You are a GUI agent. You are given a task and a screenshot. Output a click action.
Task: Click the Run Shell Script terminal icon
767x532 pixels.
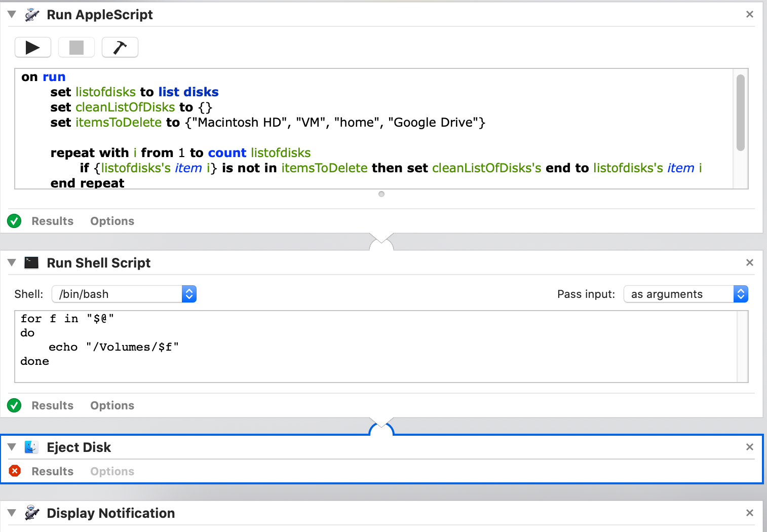pyautogui.click(x=32, y=262)
